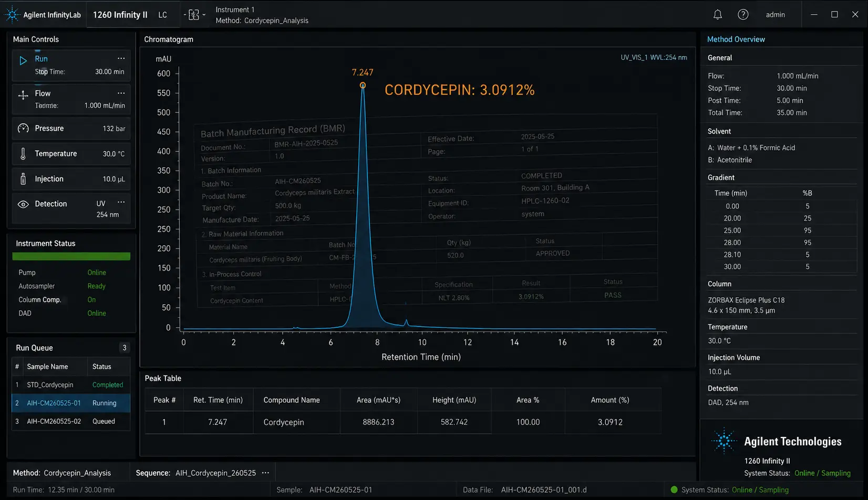Screen dimensions: 868x500
Task: Click the Column Comp. On status
Action: [x=91, y=300]
